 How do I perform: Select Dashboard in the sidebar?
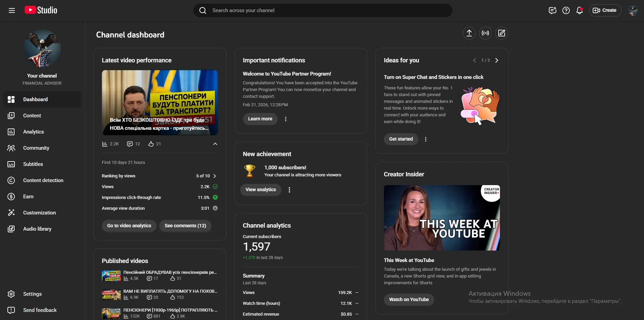click(x=42, y=99)
